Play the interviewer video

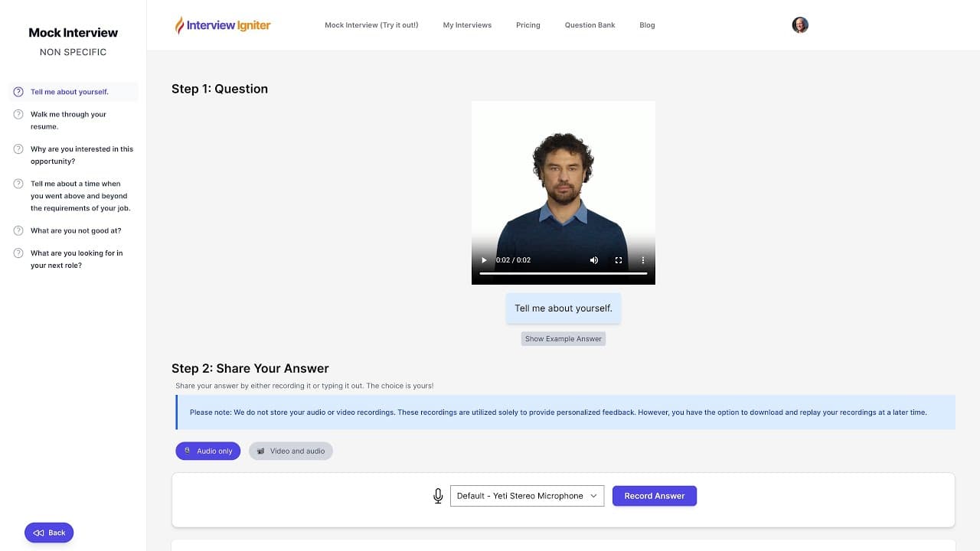[484, 260]
